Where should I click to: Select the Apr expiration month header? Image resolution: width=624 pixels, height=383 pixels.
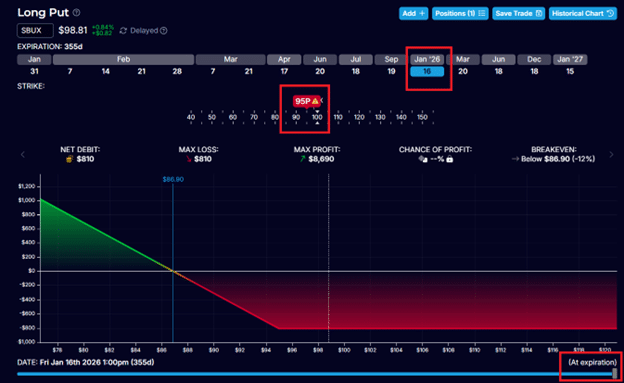pos(284,60)
